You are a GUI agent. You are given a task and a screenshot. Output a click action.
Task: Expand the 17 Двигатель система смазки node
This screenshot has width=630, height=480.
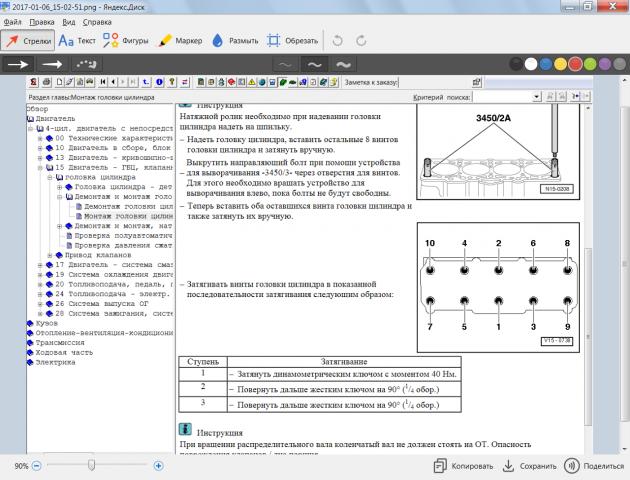(40, 265)
